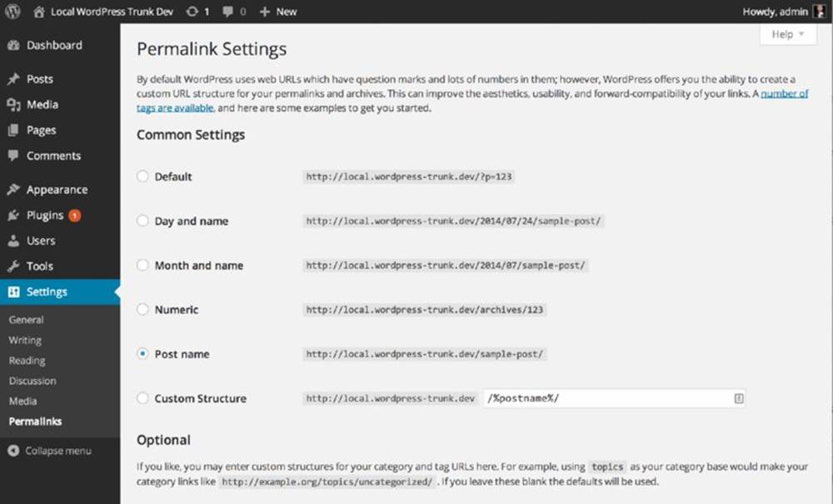833x504 pixels.
Task: Open the Tools wrench icon
Action: 14,266
